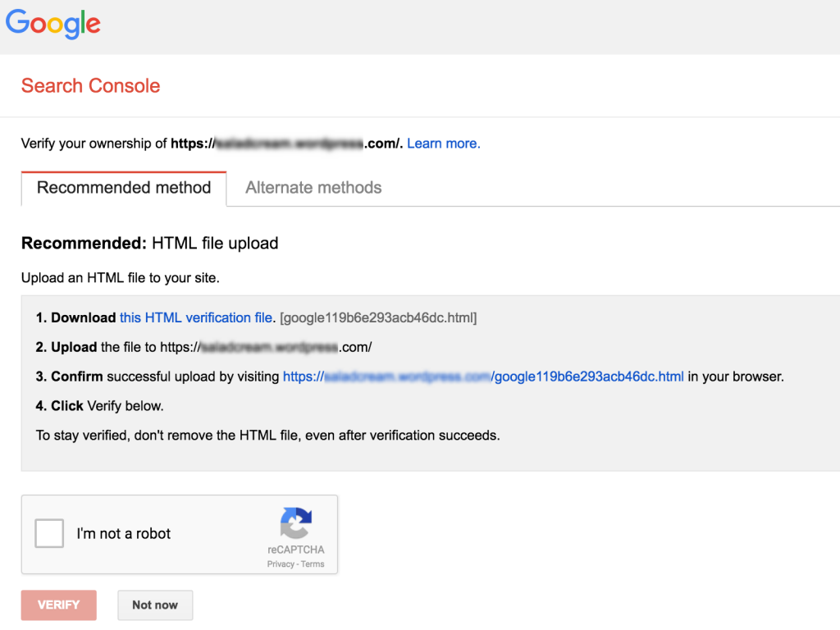The image size is (840, 630).
Task: Check the I'm not a robot checkbox
Action: (x=49, y=533)
